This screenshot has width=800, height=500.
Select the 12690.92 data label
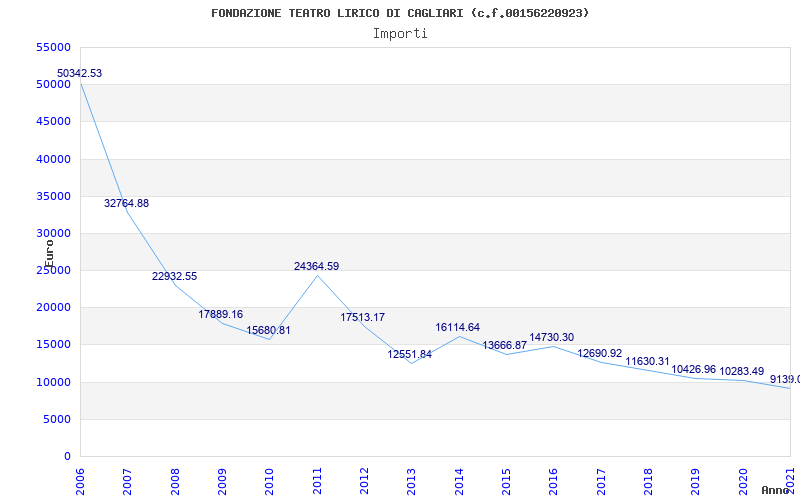(599, 354)
